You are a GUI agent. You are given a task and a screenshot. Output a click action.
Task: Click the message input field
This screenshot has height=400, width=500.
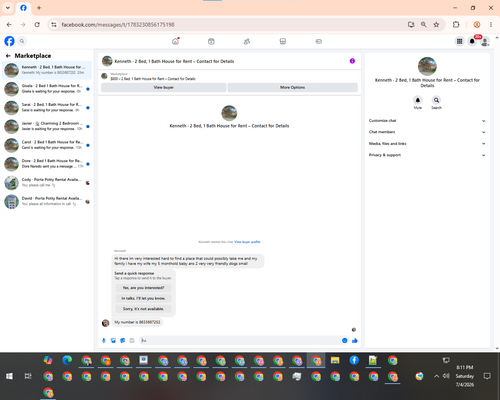[x=240, y=340]
